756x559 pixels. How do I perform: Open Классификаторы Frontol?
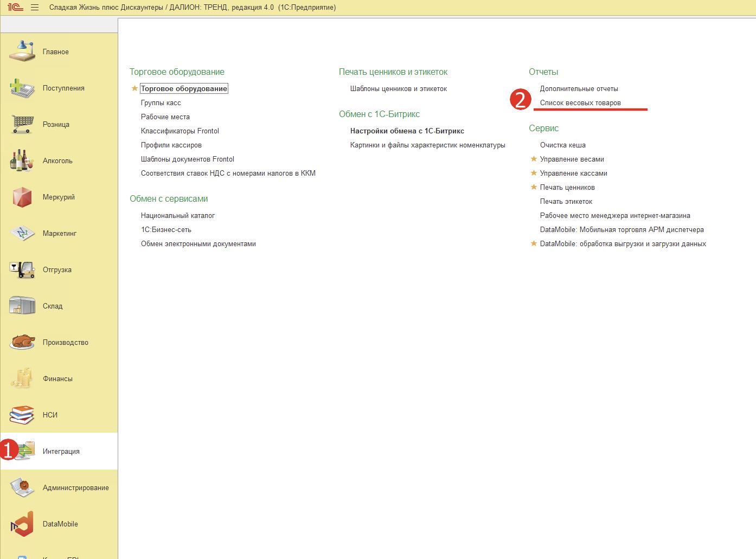[180, 131]
